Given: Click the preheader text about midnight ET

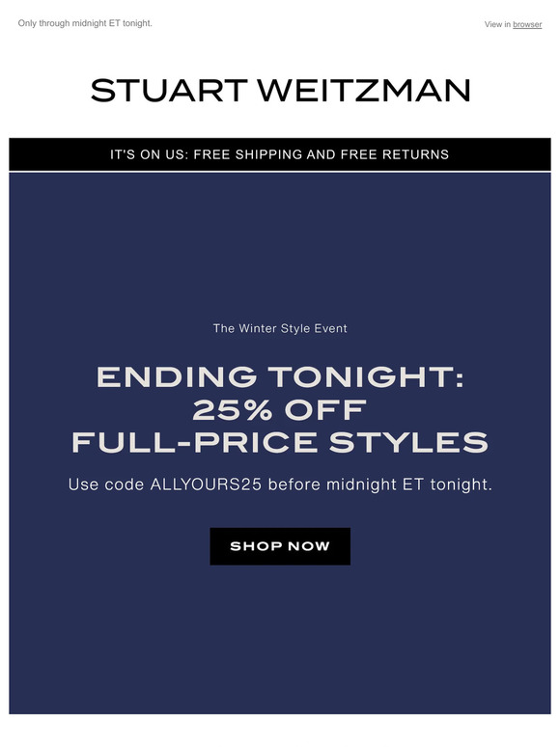Looking at the screenshot, I should pyautogui.click(x=85, y=23).
